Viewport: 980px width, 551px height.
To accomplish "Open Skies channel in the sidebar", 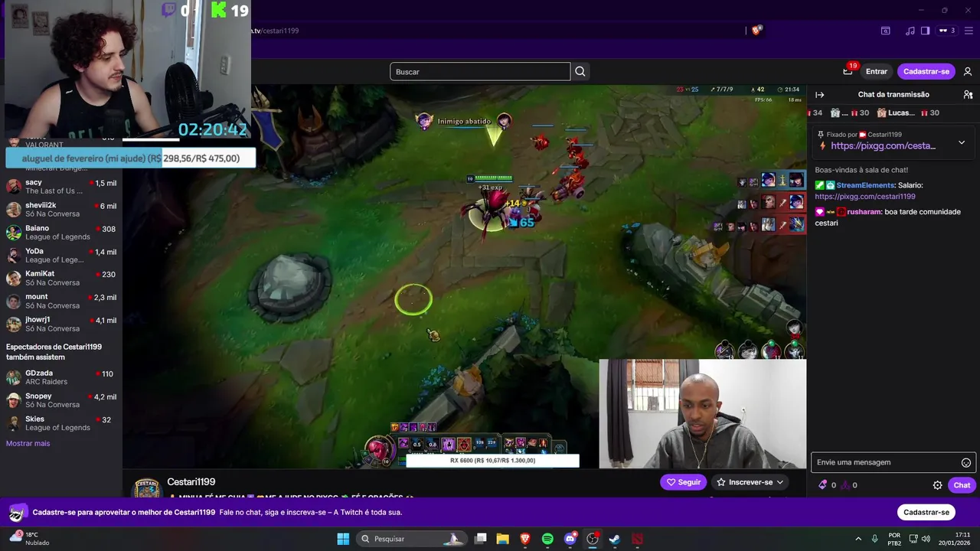I will click(x=61, y=423).
